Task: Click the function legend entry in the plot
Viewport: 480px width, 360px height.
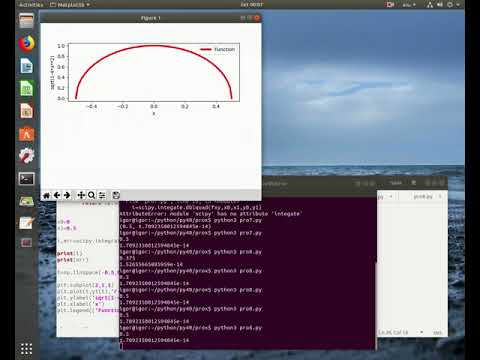Action: pyautogui.click(x=218, y=49)
